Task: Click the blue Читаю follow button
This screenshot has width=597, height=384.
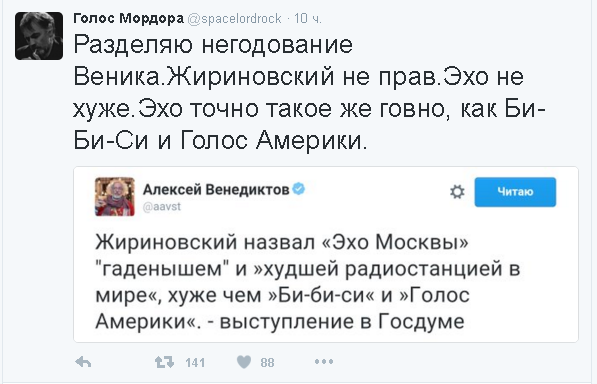Action: click(x=515, y=192)
